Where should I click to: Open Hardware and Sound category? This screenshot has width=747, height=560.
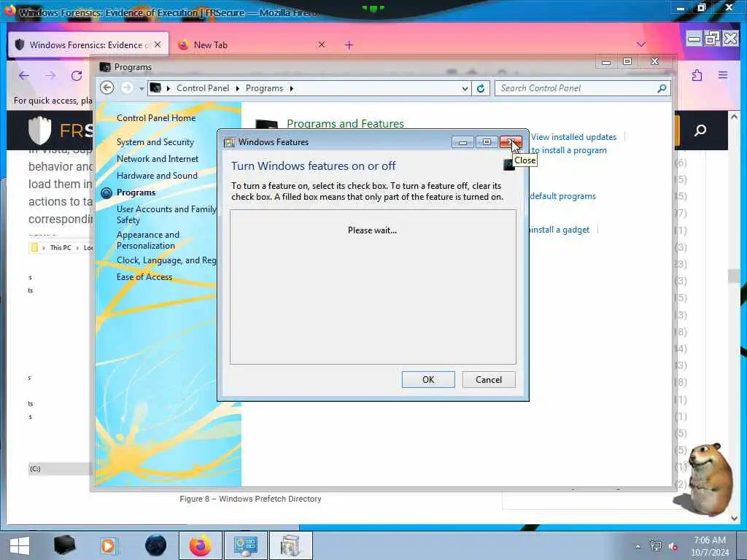coord(157,176)
